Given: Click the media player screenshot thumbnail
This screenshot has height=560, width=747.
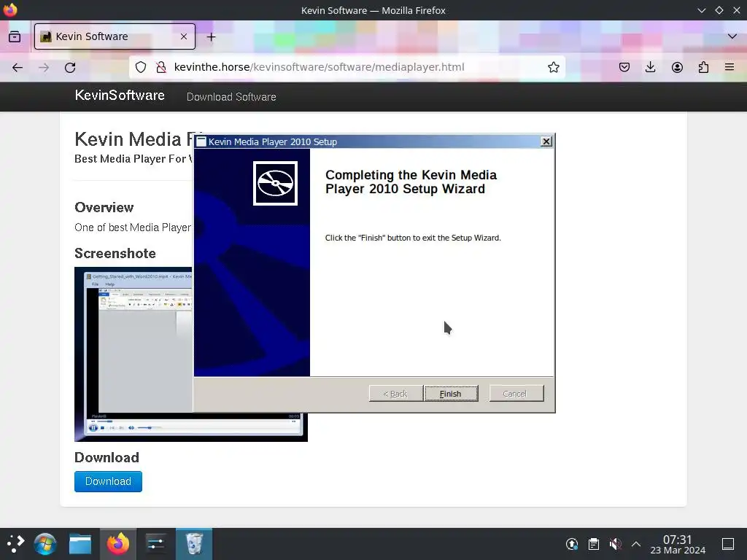Looking at the screenshot, I should (191, 354).
